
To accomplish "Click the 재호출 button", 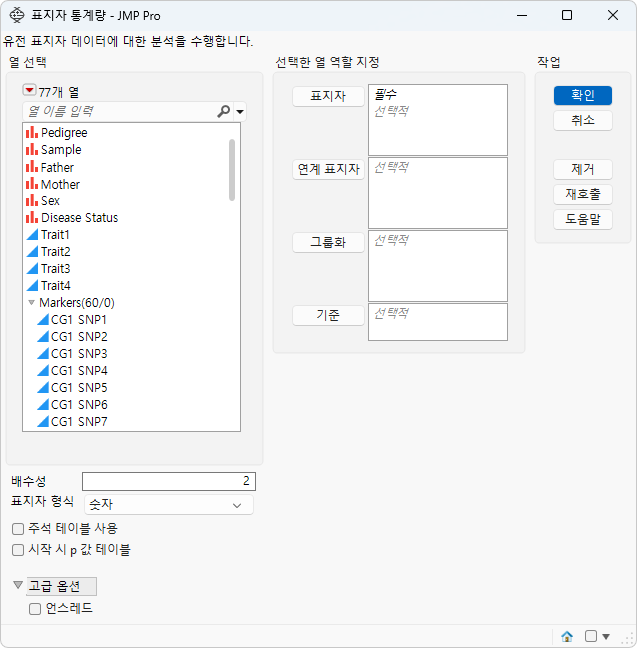I will (583, 194).
